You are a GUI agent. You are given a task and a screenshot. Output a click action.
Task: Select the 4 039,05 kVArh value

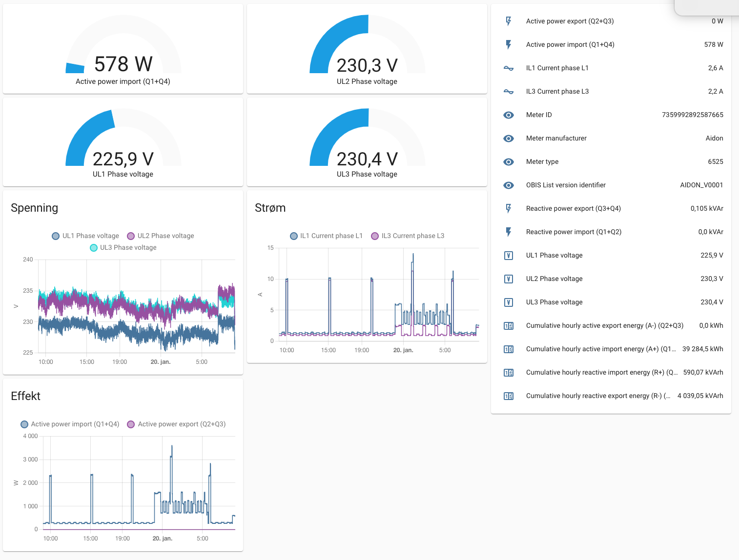pos(700,396)
